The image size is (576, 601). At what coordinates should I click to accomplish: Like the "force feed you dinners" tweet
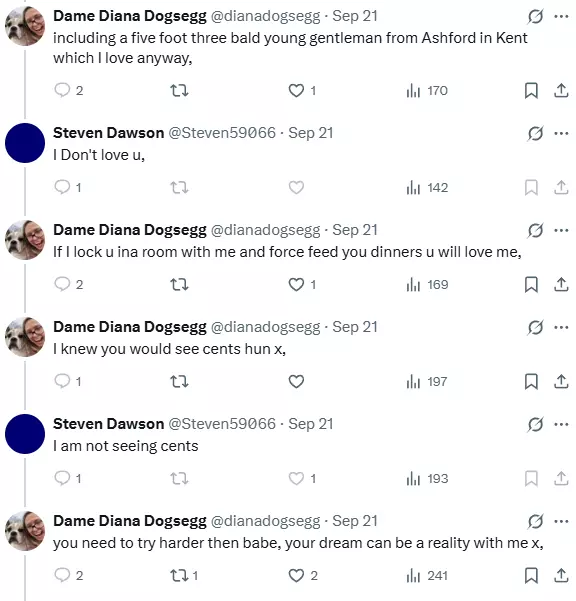302,284
